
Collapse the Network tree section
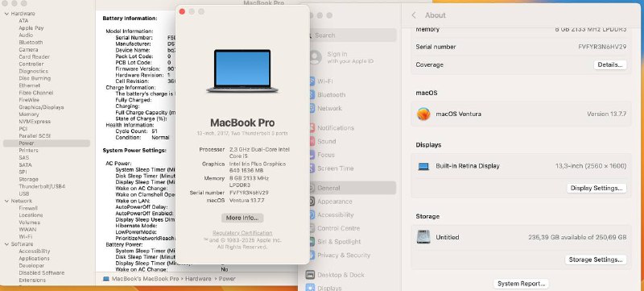6,201
